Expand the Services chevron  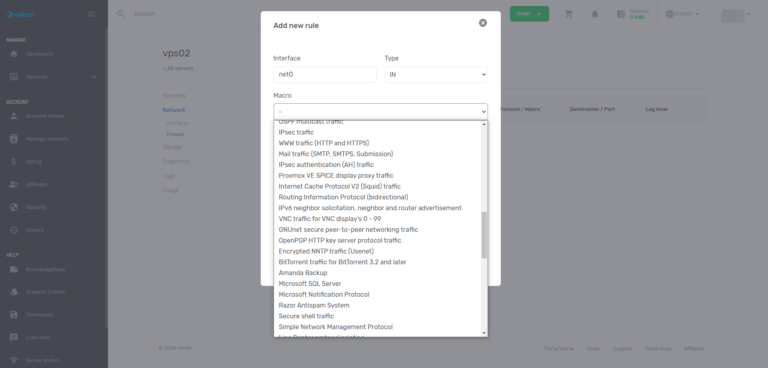pos(94,76)
